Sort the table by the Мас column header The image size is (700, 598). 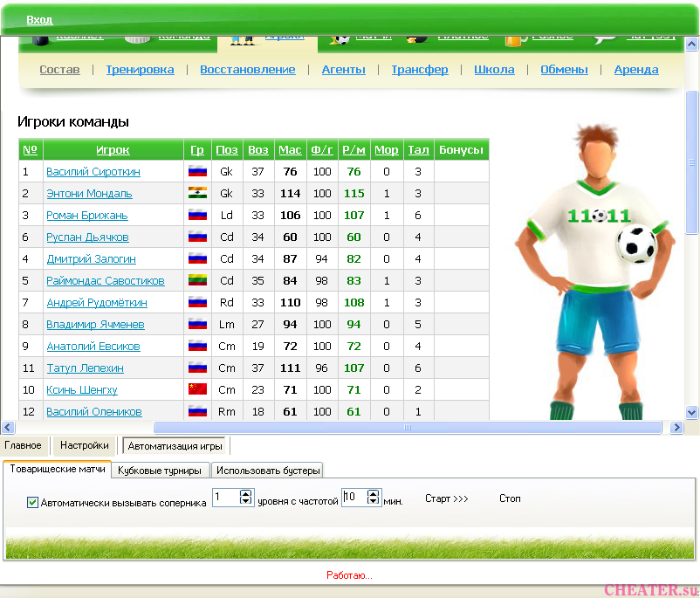(x=290, y=150)
